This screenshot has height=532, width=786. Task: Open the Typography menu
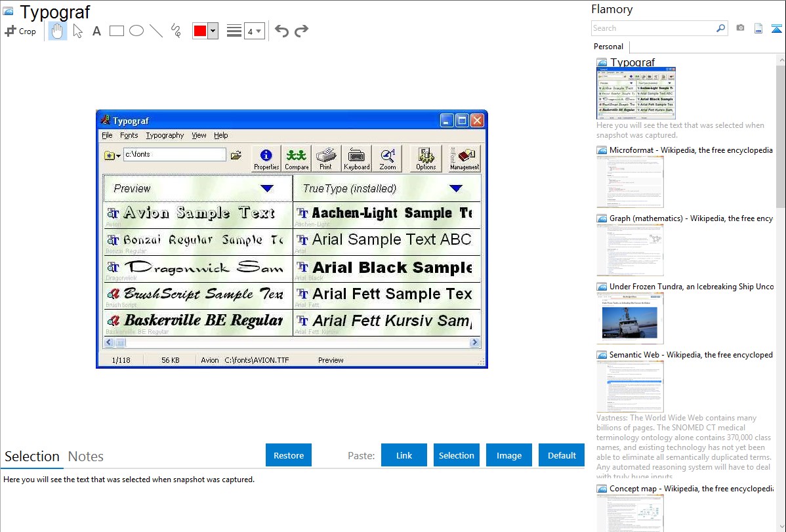tap(165, 135)
